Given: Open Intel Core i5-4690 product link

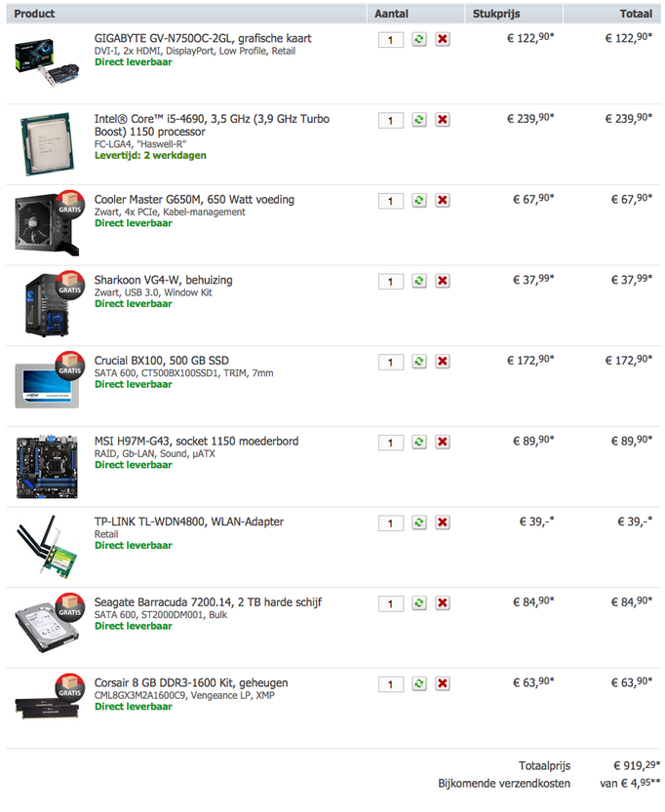Looking at the screenshot, I should click(212, 126).
